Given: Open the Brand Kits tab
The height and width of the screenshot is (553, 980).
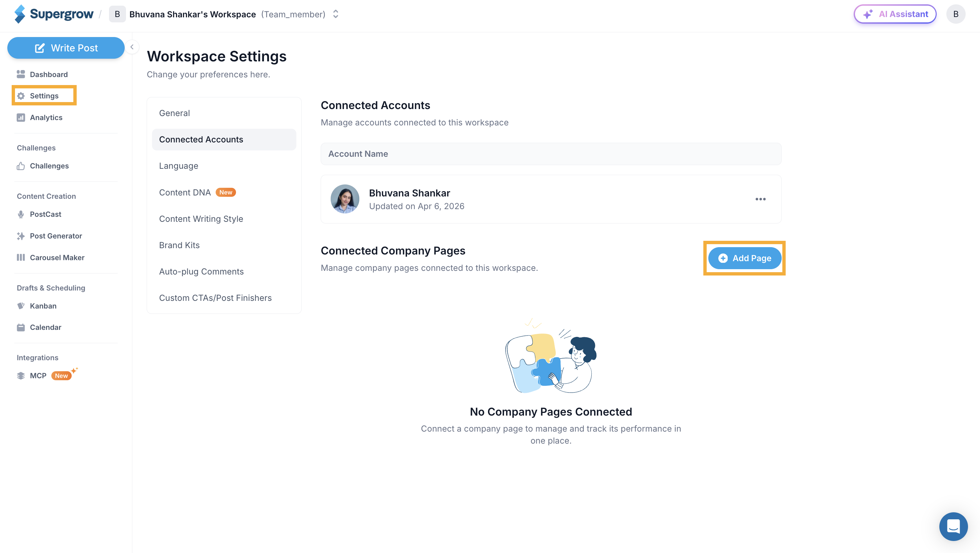Looking at the screenshot, I should (x=224, y=245).
